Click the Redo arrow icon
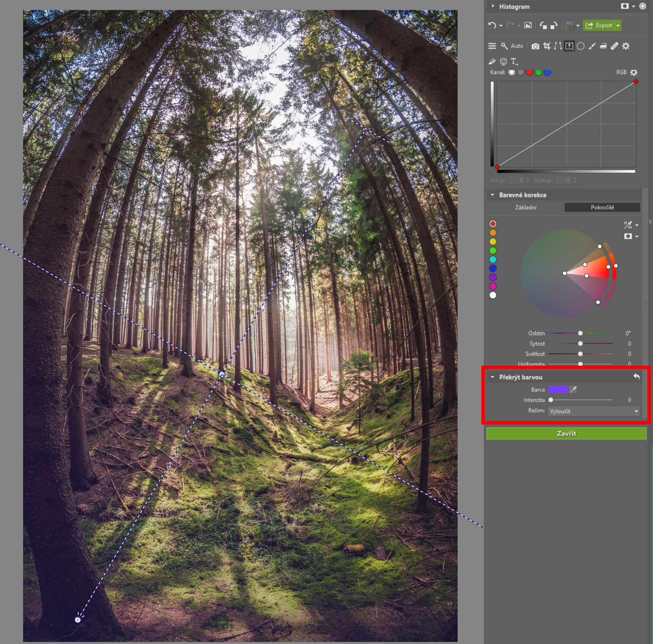Screen dimensions: 653x644 click(510, 25)
